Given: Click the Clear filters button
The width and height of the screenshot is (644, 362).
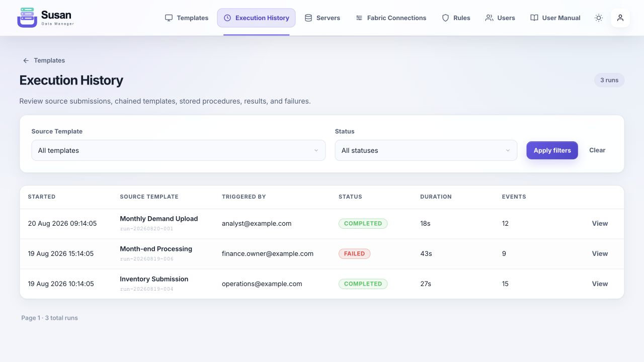Looking at the screenshot, I should [597, 150].
